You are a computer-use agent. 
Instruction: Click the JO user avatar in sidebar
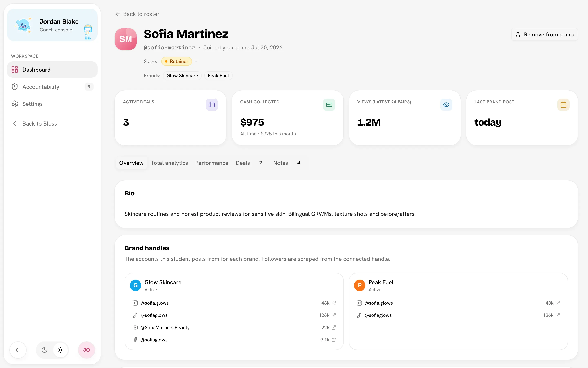[87, 350]
